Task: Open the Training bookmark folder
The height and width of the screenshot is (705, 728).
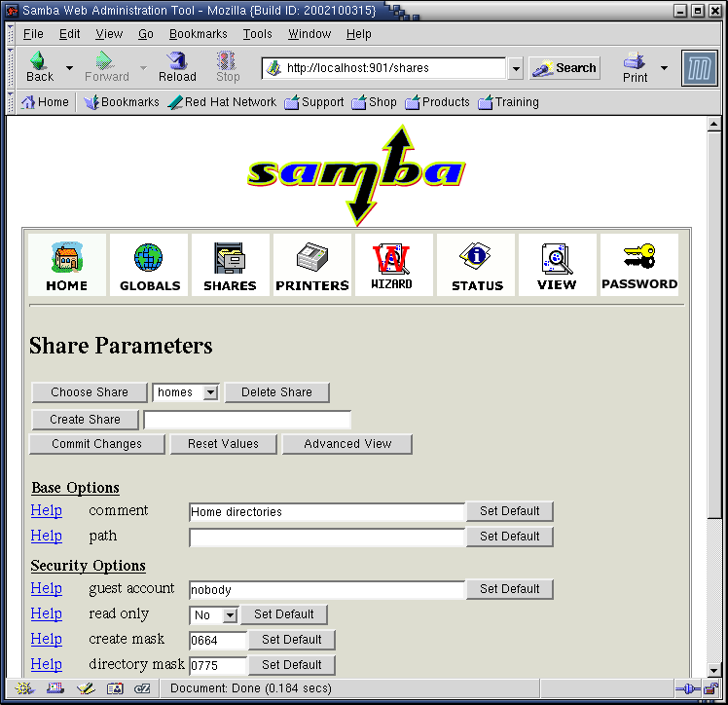Action: coord(509,102)
